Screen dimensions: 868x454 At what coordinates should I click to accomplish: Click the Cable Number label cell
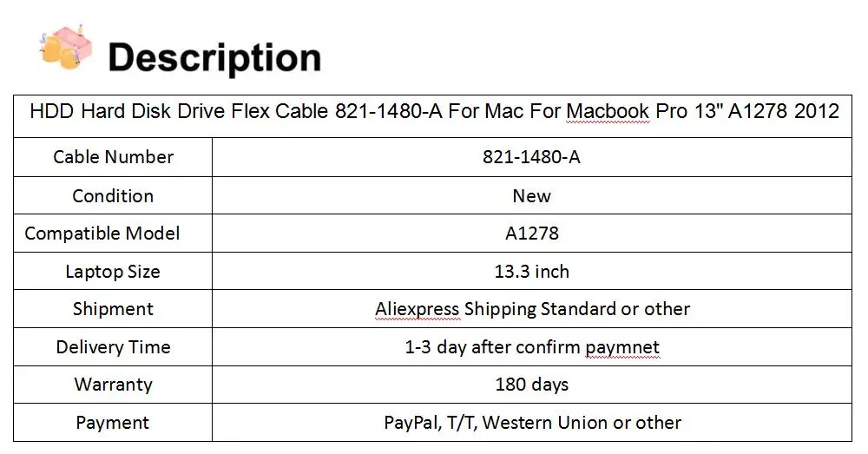[113, 157]
